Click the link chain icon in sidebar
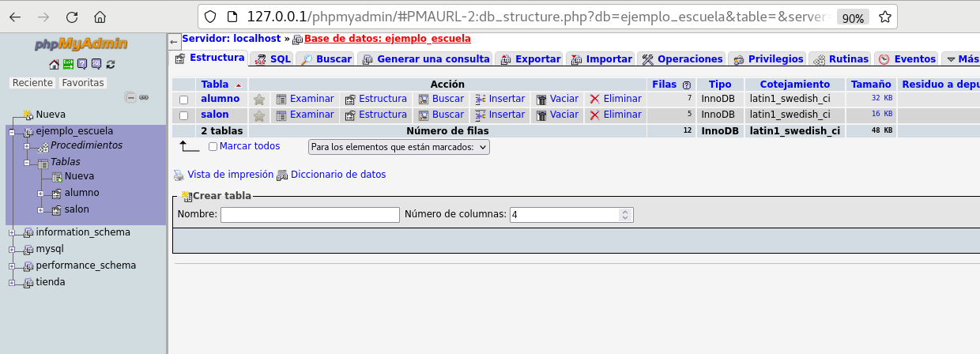Screen dimensions: 980x354 144,97
